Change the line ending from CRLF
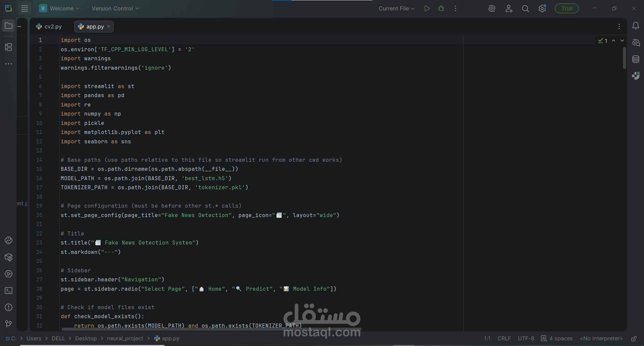 [x=504, y=338]
